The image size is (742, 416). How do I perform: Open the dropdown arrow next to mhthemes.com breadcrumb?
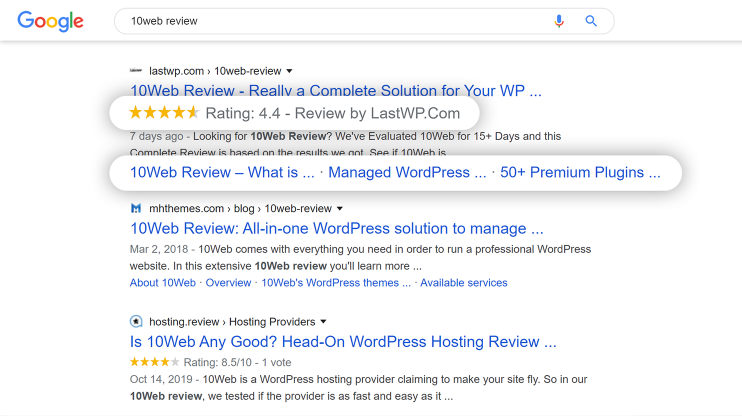coord(339,208)
